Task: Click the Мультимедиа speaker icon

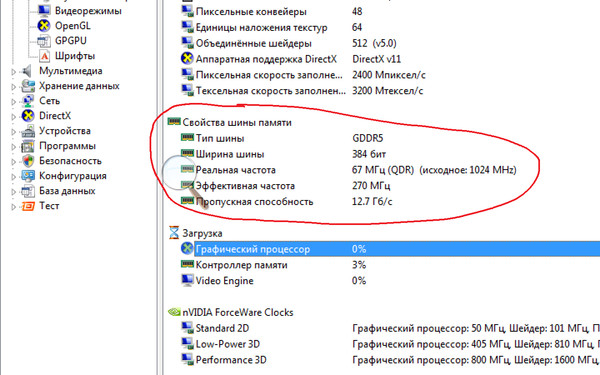Action: coord(28,71)
